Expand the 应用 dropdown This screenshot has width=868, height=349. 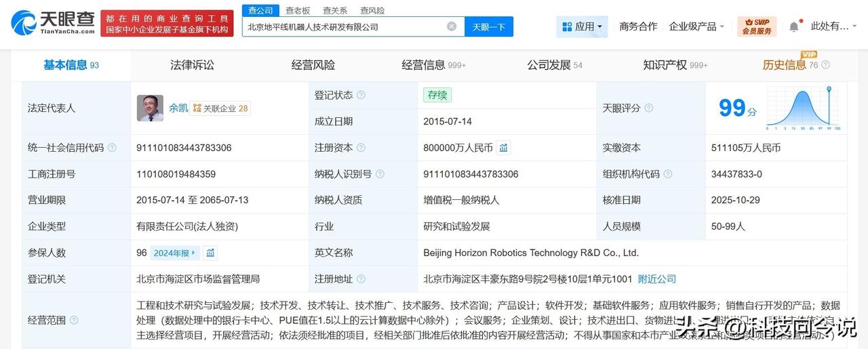[x=582, y=26]
